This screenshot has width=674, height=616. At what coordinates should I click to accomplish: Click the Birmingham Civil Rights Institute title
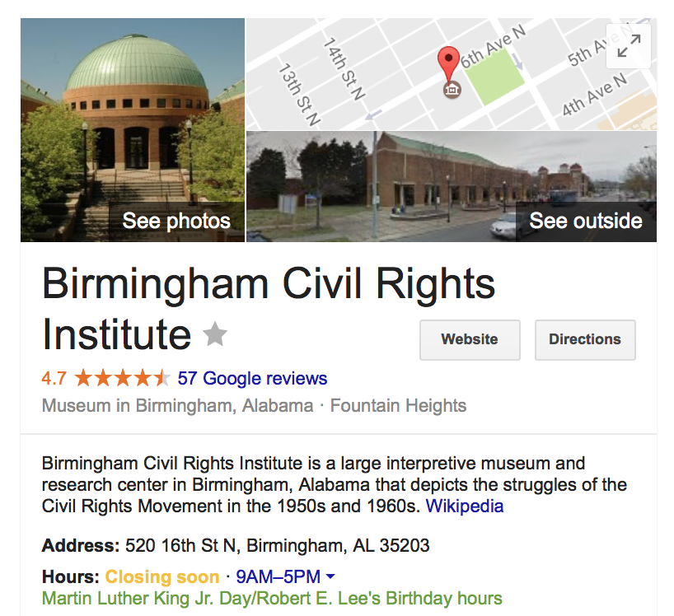pyautogui.click(x=269, y=309)
